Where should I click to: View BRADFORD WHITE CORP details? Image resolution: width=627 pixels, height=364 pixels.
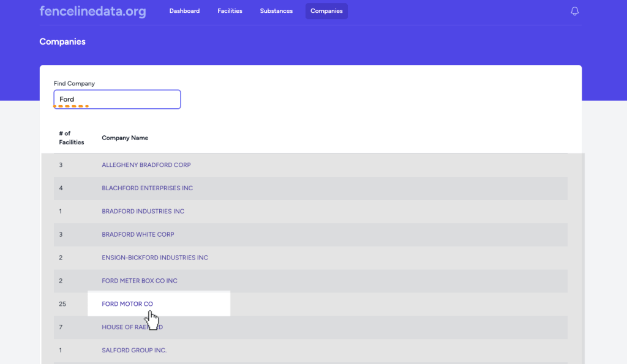pos(138,235)
